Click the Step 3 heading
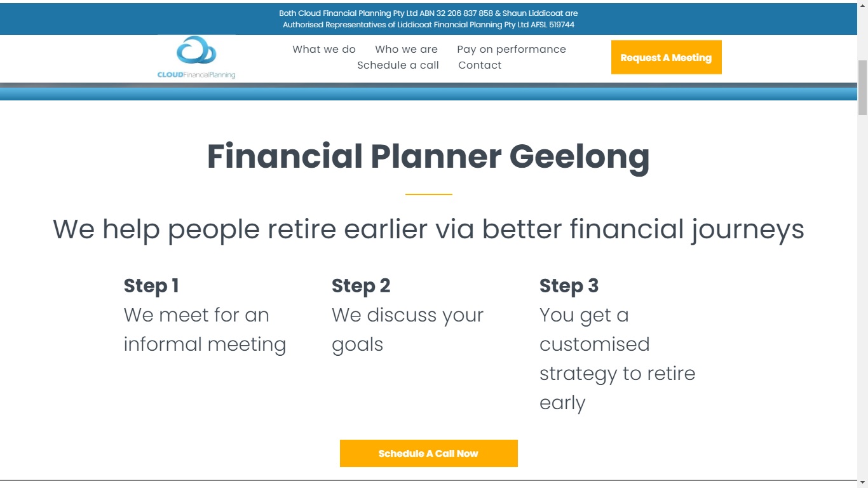Image resolution: width=868 pixels, height=488 pixels. [569, 286]
